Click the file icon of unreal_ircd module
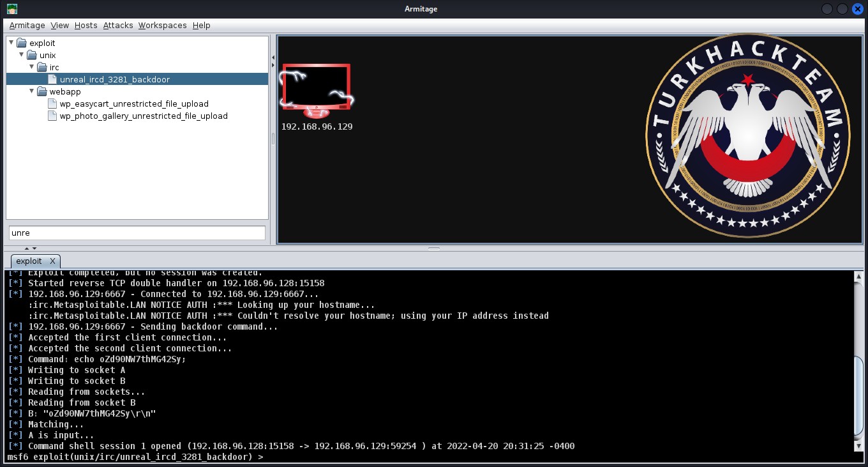This screenshot has height=467, width=868. 53,79
